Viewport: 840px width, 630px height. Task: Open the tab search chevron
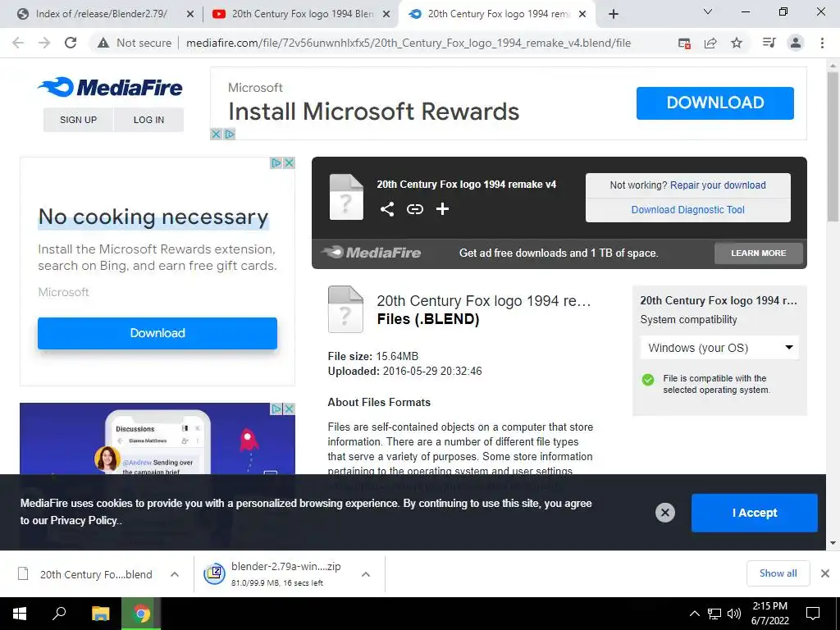pyautogui.click(x=708, y=11)
